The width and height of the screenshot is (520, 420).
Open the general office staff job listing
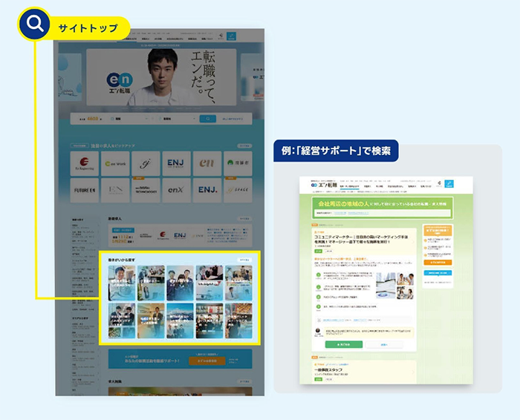(x=328, y=370)
